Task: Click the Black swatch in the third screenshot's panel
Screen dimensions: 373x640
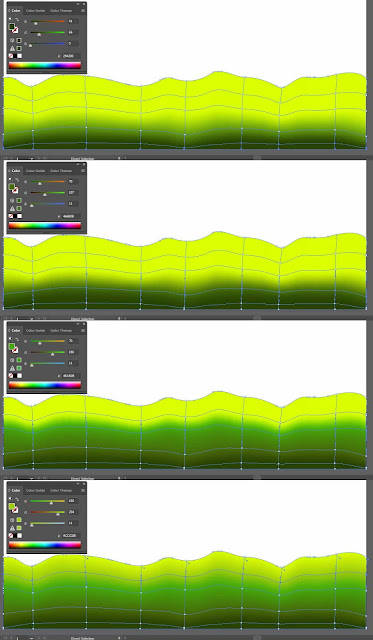Action: pyautogui.click(x=15, y=376)
